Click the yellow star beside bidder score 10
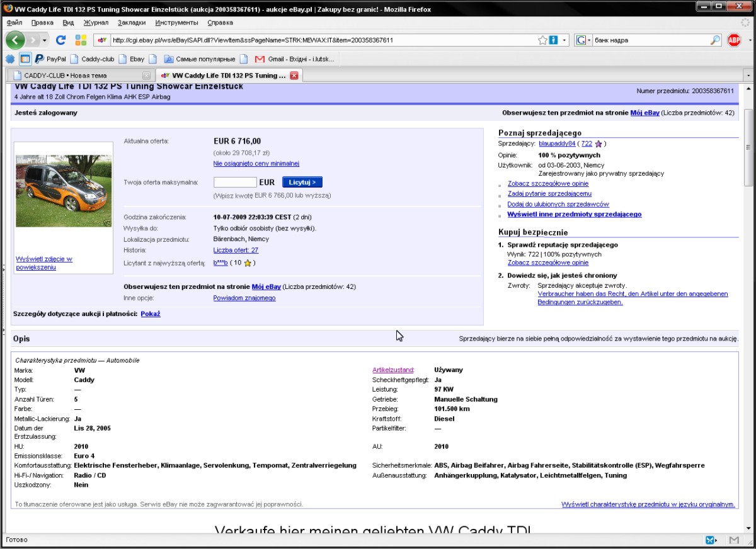 pos(248,263)
